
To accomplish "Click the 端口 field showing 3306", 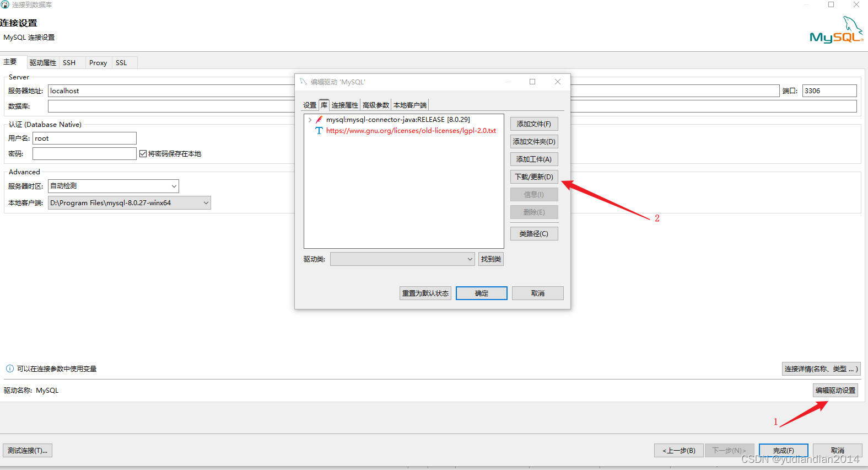I will click(829, 91).
